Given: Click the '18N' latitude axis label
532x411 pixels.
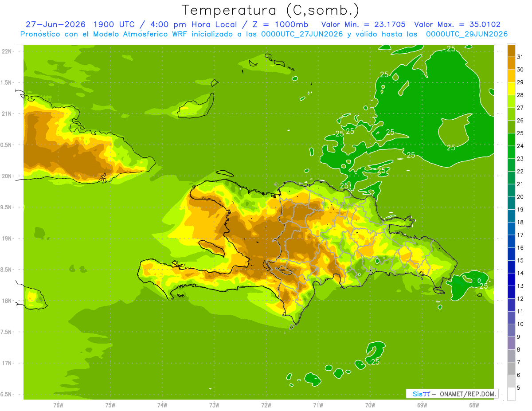Looking at the screenshot, I should (7, 301).
